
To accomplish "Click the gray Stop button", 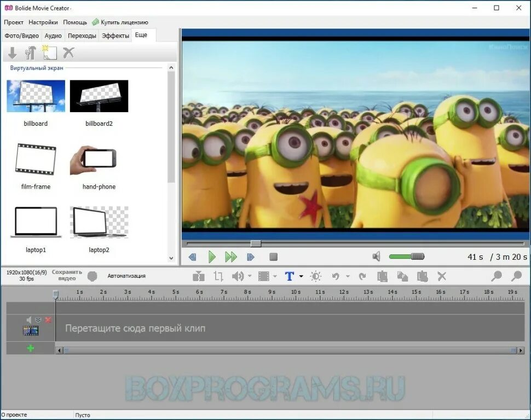I will click(273, 257).
